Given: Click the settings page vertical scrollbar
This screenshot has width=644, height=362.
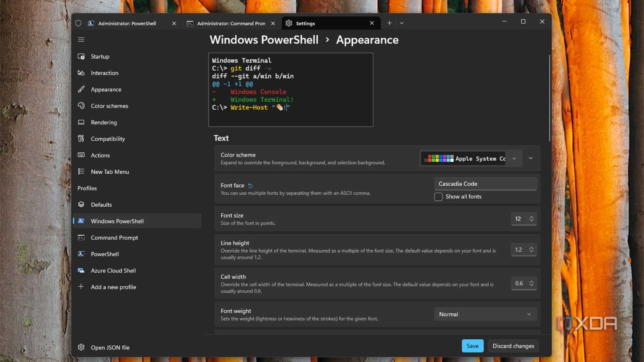Looking at the screenshot, I should (x=549, y=98).
